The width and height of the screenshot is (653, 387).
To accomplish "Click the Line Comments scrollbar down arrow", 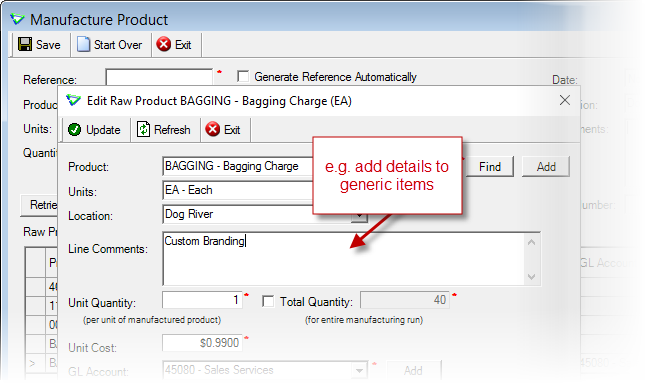I will pyautogui.click(x=531, y=276).
